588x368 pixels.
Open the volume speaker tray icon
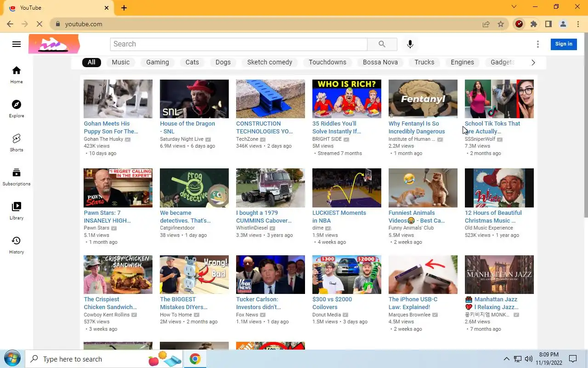529,359
